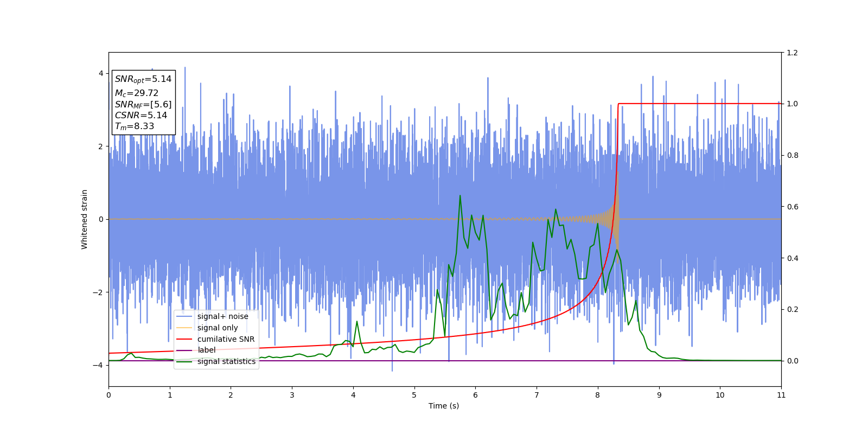Click the SNRopt=5.14 annotation text

point(143,79)
